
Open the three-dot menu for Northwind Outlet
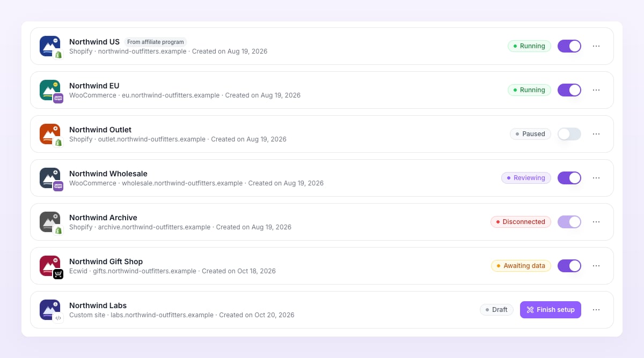(596, 134)
